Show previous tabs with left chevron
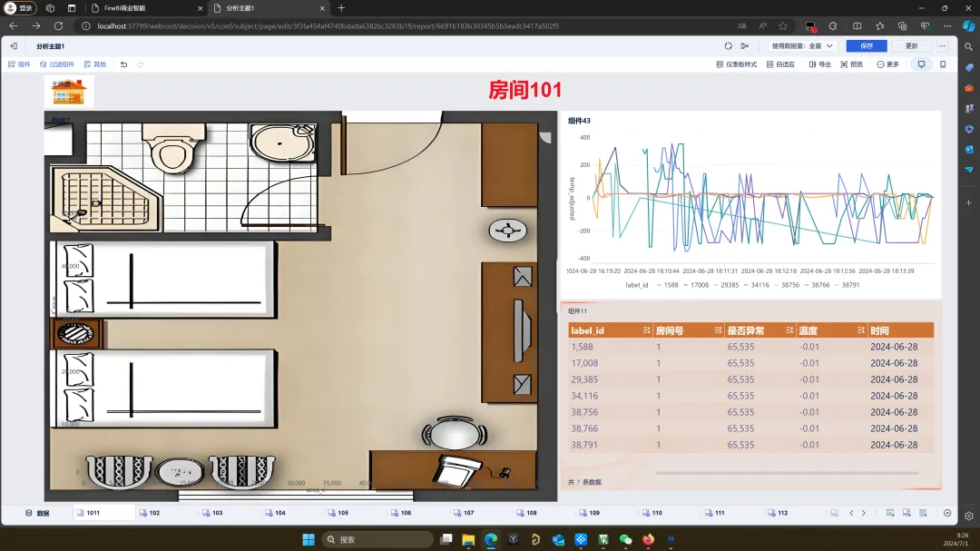 (851, 513)
